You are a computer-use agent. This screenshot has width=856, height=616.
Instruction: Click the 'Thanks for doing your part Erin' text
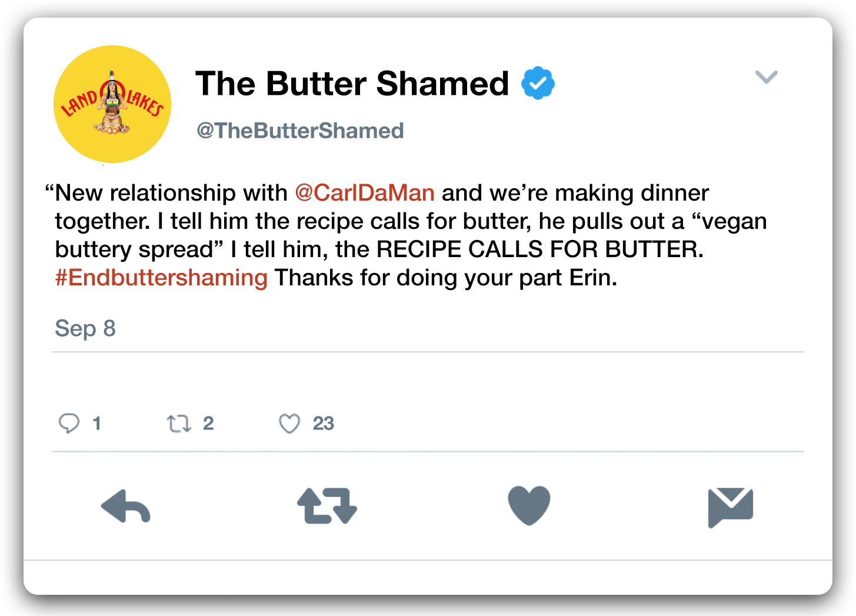445,278
